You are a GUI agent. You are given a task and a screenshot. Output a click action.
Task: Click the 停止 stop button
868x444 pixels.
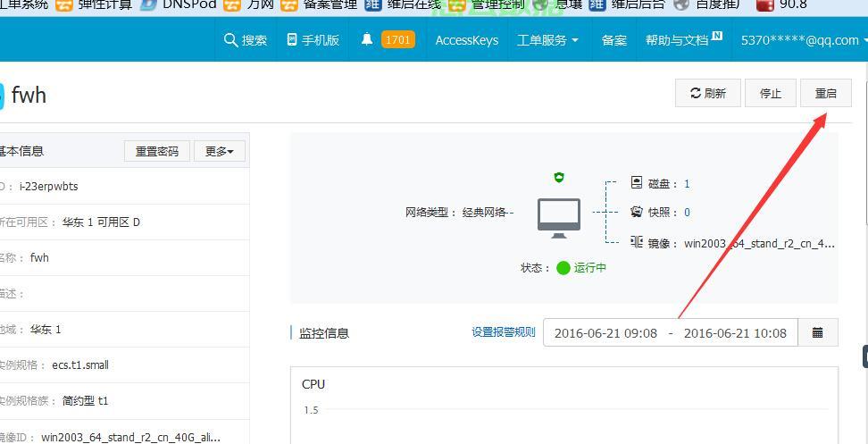(771, 93)
